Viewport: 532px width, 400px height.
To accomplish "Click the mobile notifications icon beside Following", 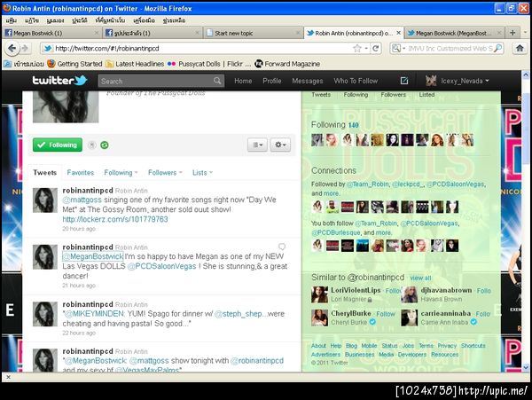I will click(x=91, y=145).
